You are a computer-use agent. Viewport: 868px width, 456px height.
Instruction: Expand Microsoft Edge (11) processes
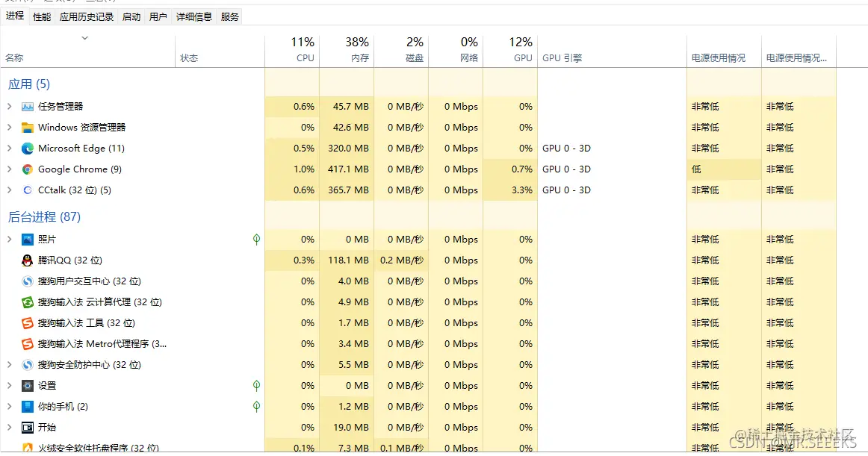10,149
